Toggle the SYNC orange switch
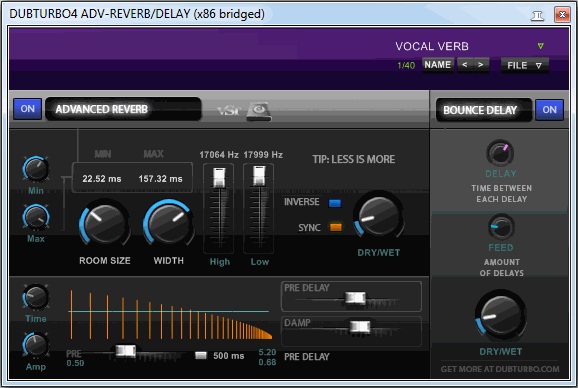578x388 pixels. (335, 227)
